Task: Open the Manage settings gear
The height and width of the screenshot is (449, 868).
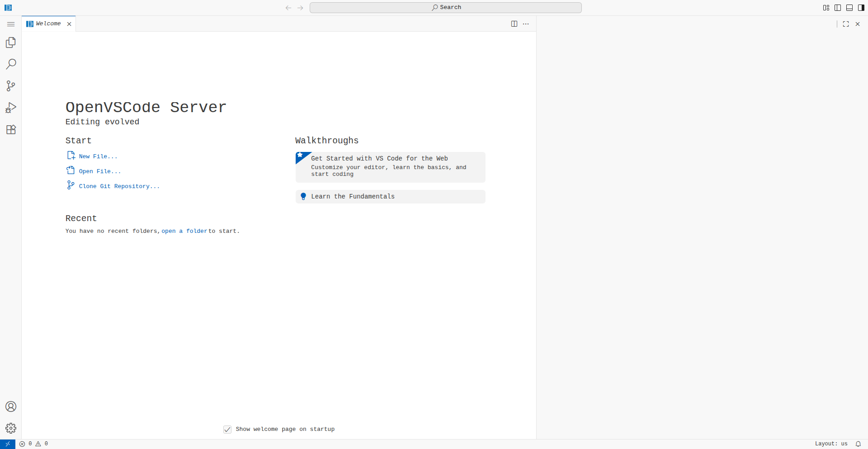Action: click(x=11, y=428)
